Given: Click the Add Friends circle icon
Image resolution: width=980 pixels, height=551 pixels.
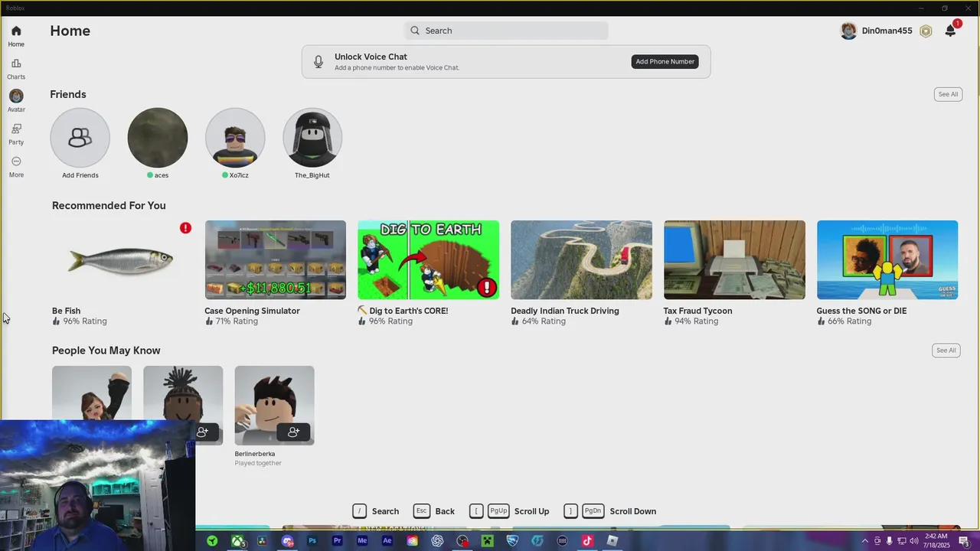Looking at the screenshot, I should pos(80,138).
